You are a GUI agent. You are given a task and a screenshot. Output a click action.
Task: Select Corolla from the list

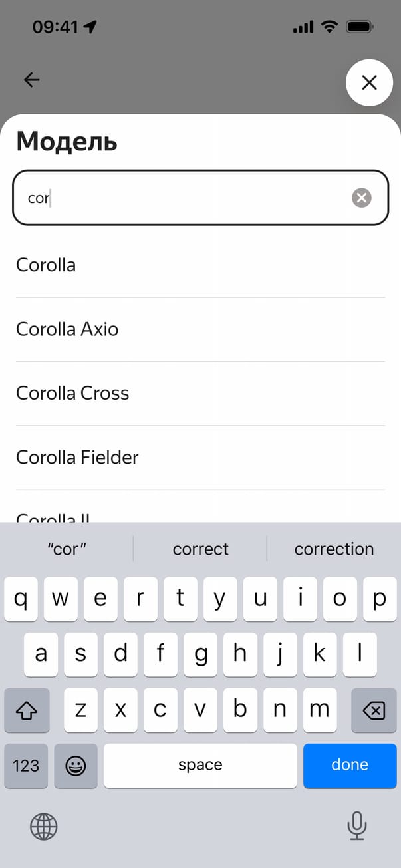[46, 265]
